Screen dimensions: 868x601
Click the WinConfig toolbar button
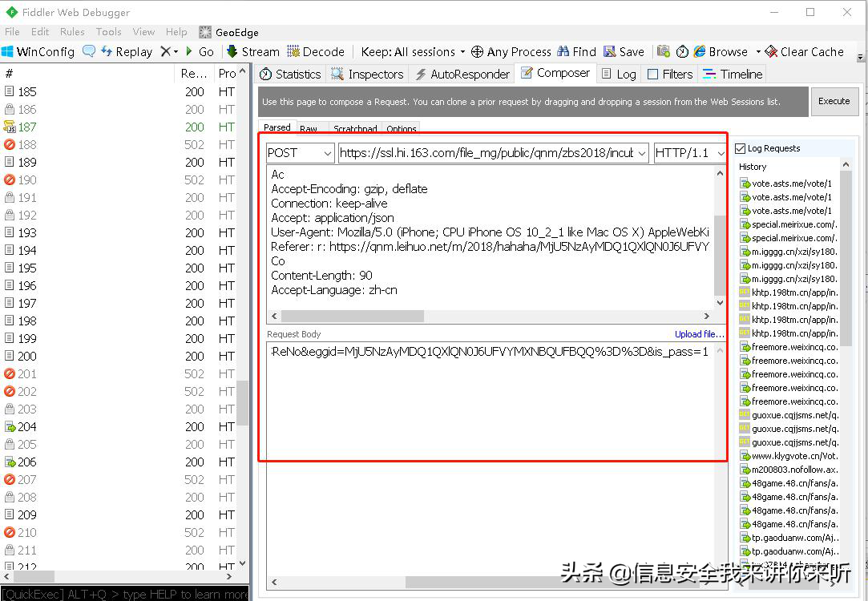[x=38, y=52]
